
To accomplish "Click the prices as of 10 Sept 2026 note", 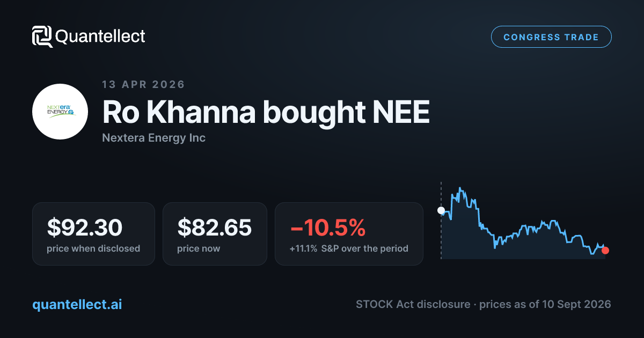I will (x=545, y=304).
